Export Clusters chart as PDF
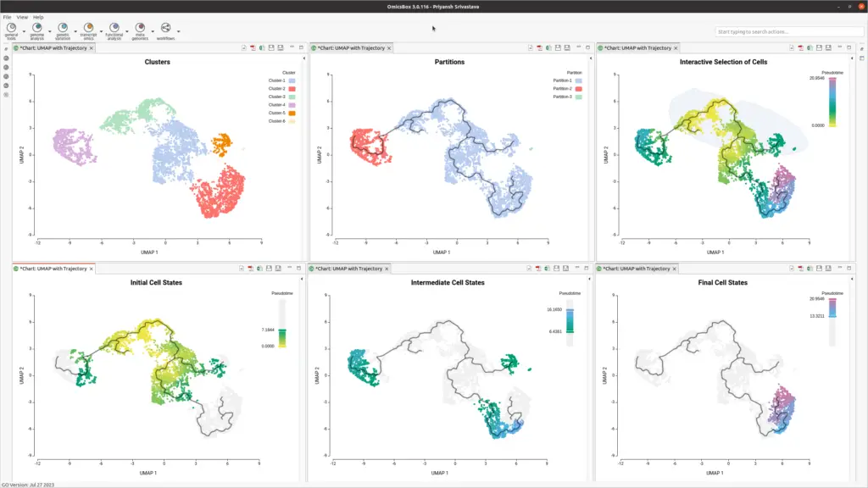868x488 pixels. tap(253, 48)
